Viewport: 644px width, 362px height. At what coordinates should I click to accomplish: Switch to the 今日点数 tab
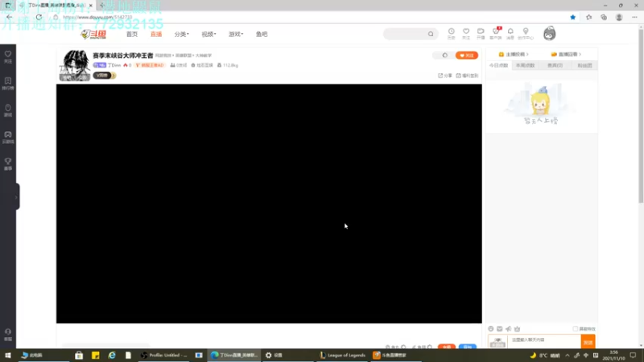point(498,65)
